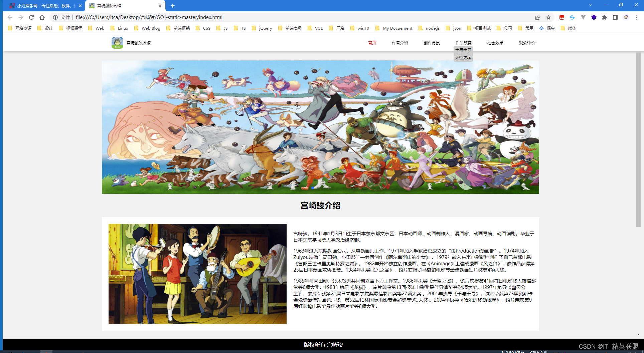Click the browser forward arrow

click(x=21, y=17)
